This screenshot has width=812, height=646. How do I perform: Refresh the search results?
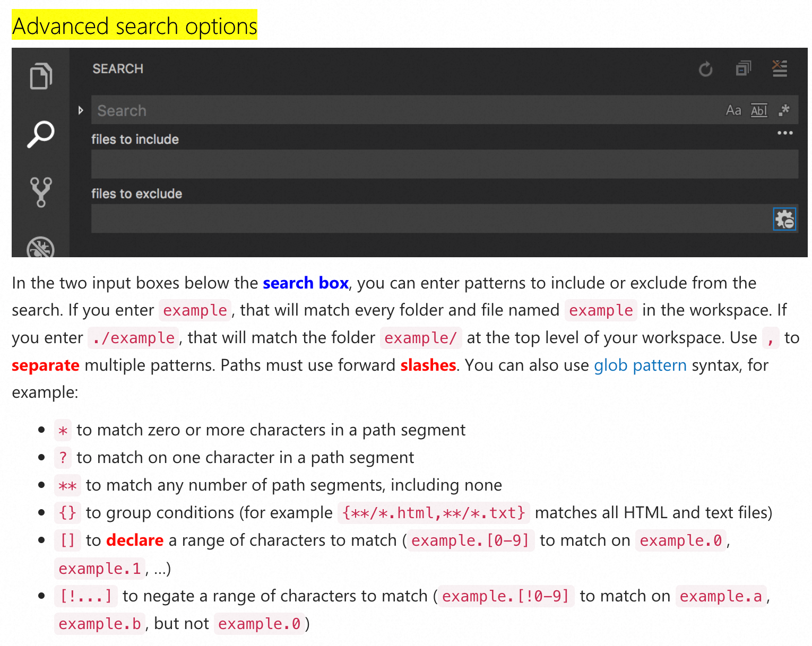tap(705, 69)
